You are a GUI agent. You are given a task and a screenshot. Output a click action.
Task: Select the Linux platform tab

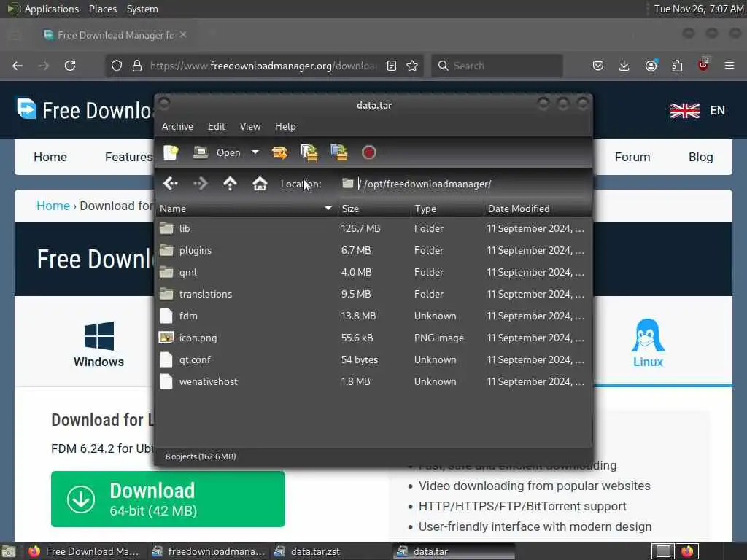(x=648, y=343)
